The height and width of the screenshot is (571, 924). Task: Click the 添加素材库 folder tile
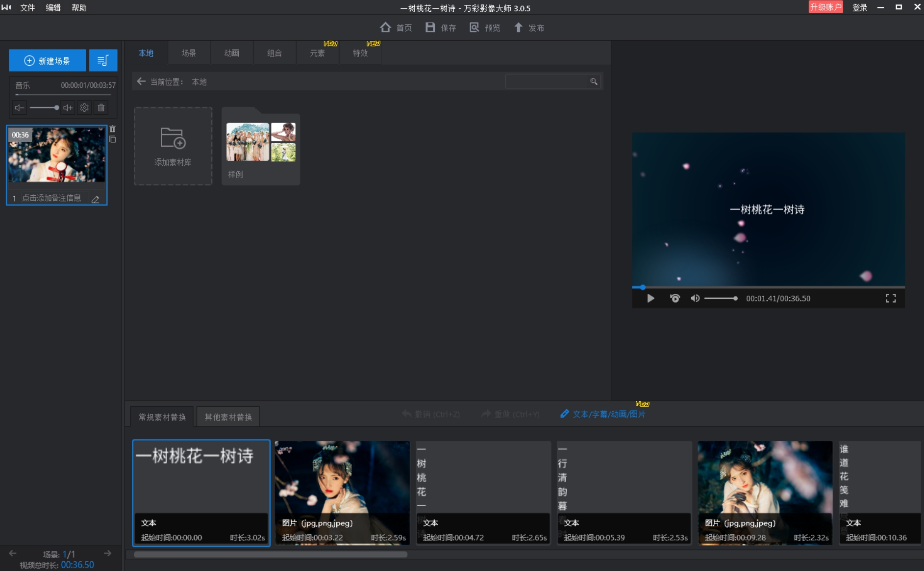click(173, 146)
